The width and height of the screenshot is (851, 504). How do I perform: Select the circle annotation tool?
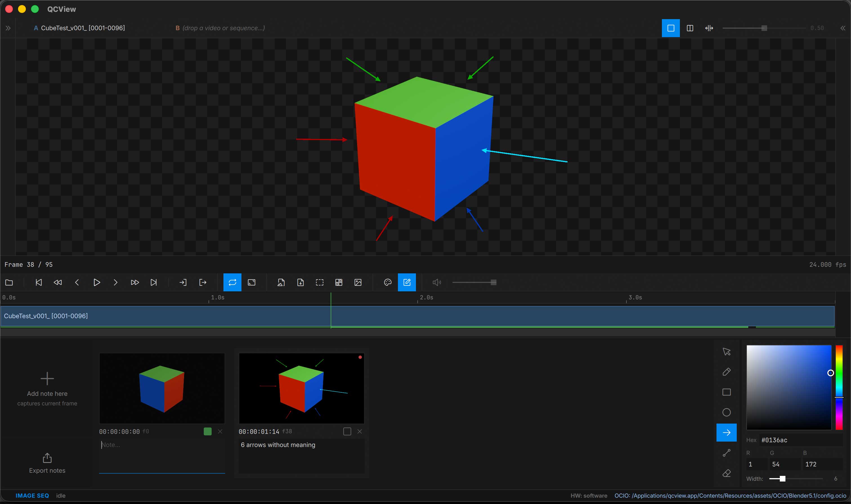(x=726, y=412)
